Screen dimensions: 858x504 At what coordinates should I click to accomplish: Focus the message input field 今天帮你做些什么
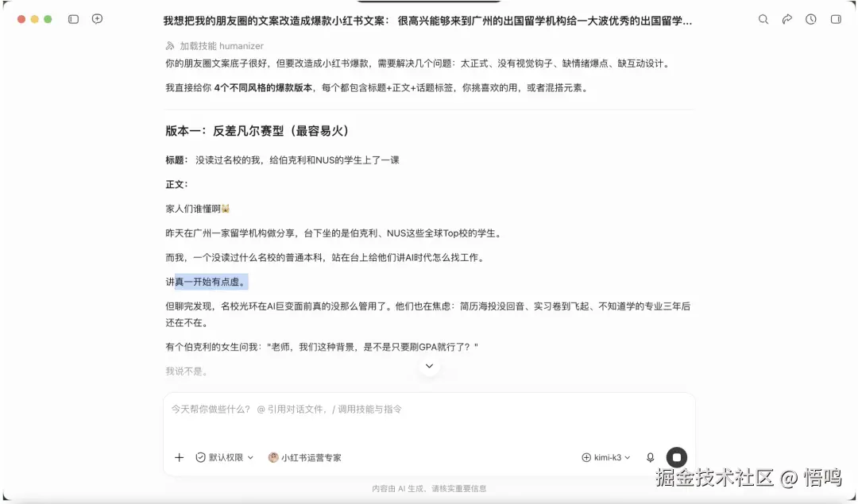pos(429,409)
